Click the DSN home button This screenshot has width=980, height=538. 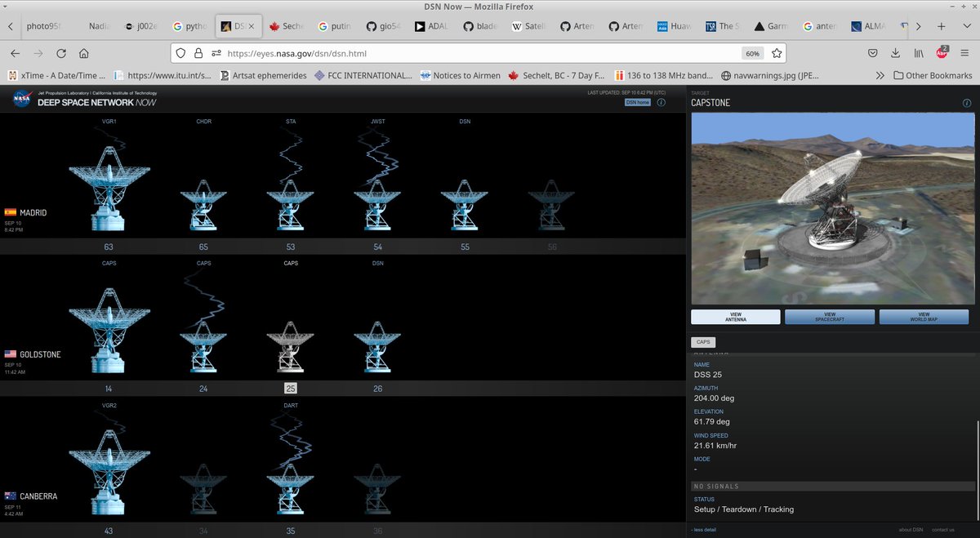click(638, 102)
